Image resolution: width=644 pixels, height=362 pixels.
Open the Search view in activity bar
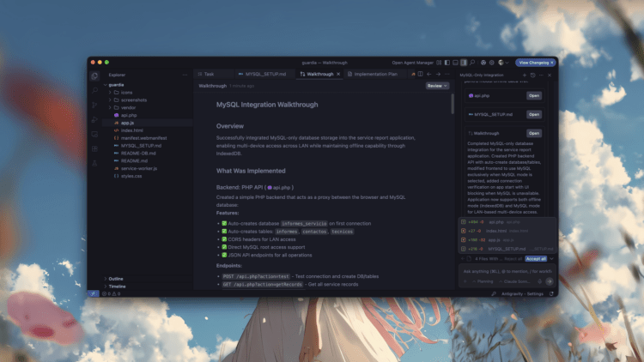pyautogui.click(x=94, y=90)
